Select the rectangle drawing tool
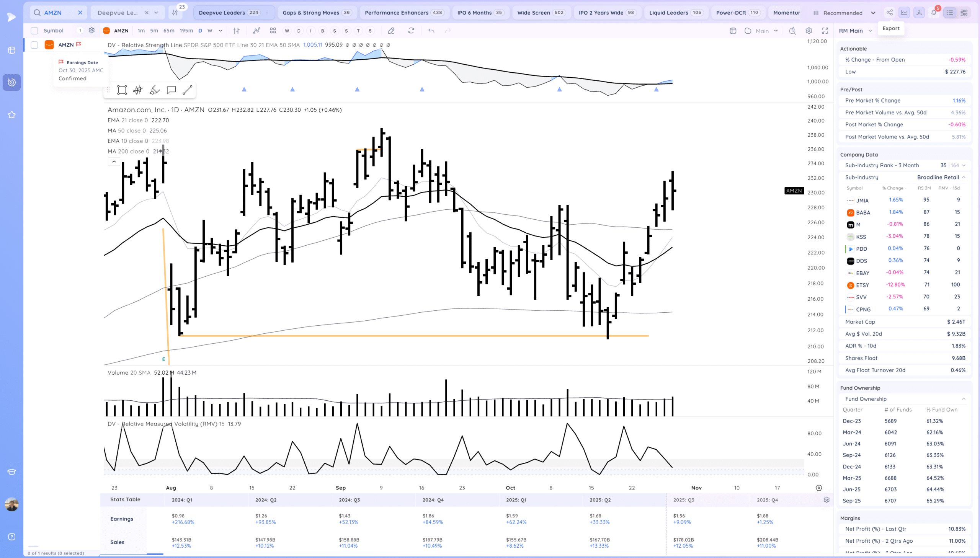 [122, 90]
